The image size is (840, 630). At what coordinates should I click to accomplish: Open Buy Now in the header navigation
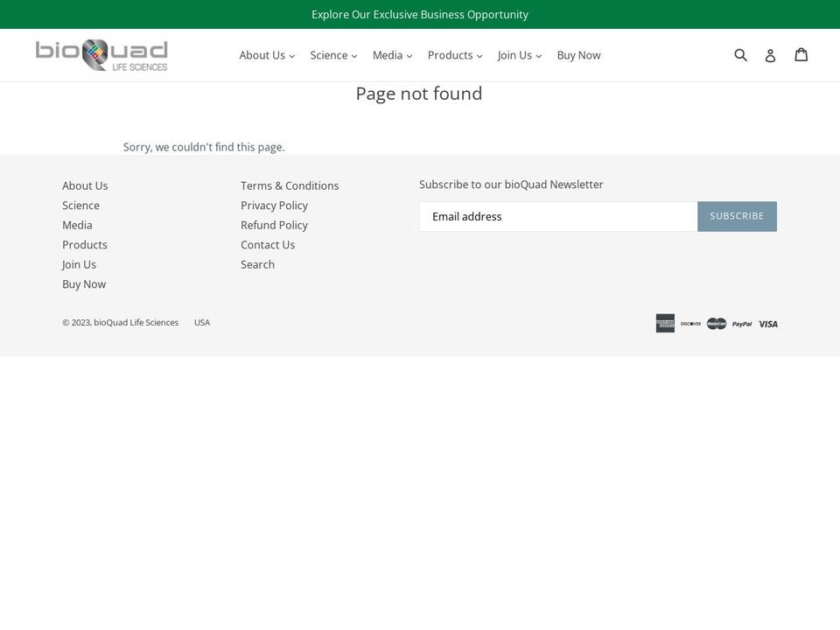click(578, 55)
